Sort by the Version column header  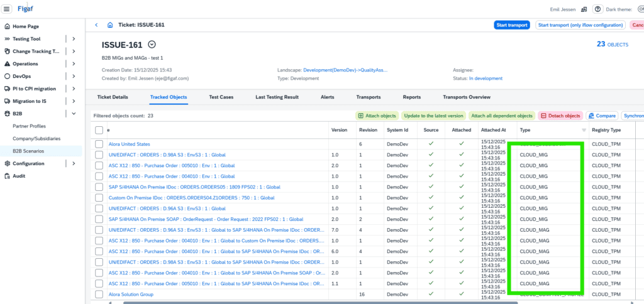click(x=339, y=130)
